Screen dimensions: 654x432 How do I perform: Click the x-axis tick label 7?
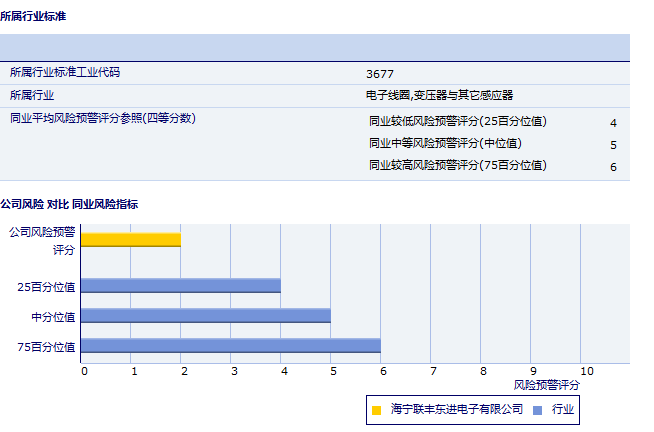tap(434, 372)
